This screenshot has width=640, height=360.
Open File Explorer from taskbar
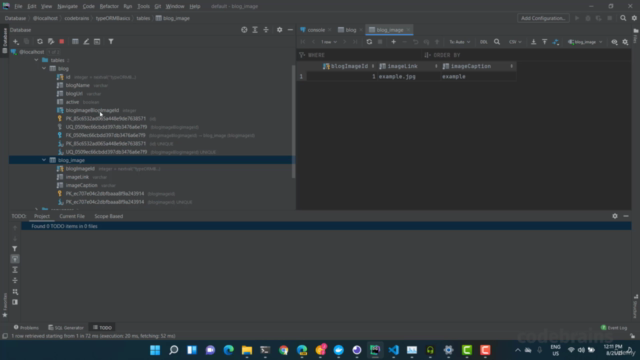(x=247, y=350)
